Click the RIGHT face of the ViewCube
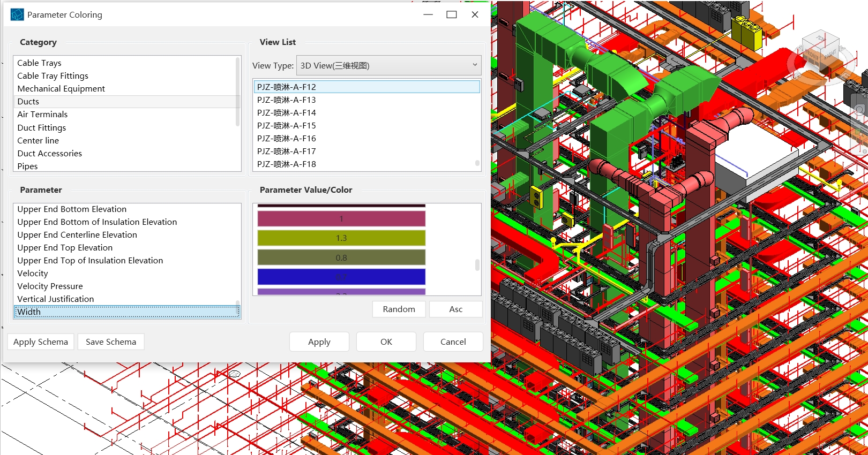868x455 pixels. [830, 54]
